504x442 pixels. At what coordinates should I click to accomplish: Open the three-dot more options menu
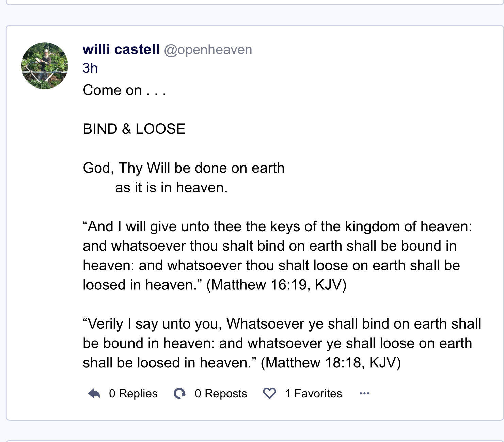(x=364, y=394)
